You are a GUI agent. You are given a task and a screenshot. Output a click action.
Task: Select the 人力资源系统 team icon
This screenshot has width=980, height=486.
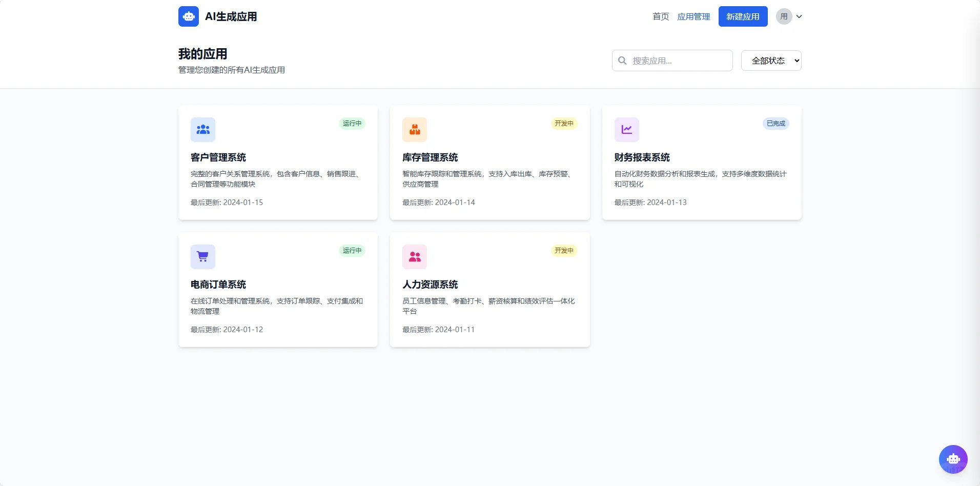[x=414, y=256]
